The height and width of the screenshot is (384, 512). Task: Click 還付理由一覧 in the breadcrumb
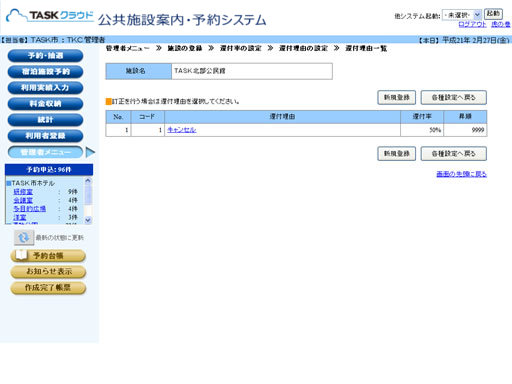[366, 48]
